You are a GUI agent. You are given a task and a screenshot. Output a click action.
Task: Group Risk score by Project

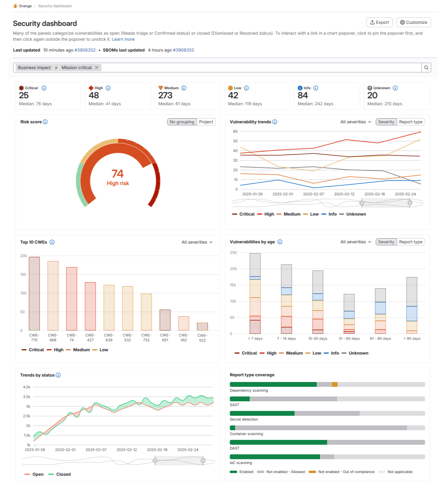click(206, 122)
